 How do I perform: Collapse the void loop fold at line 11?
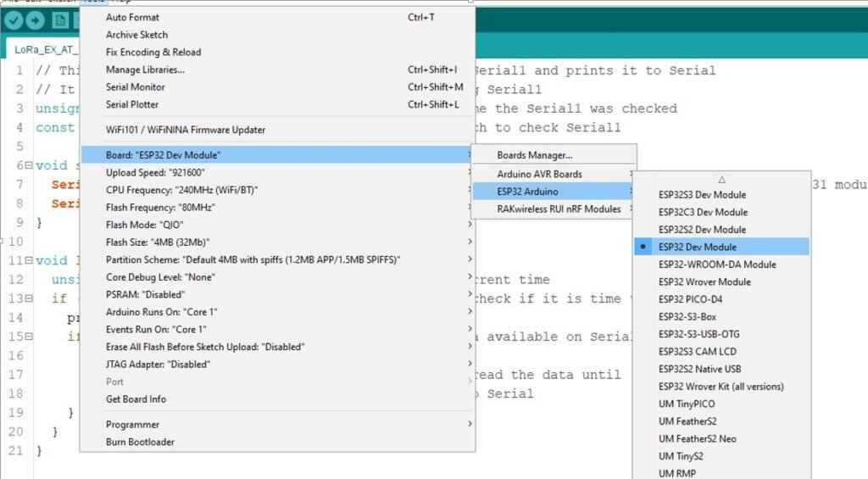tap(29, 260)
